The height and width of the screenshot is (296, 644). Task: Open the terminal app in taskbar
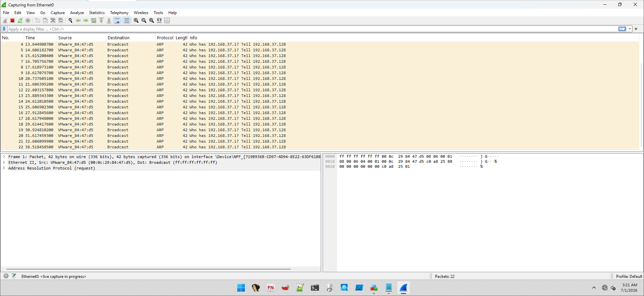tap(315, 288)
